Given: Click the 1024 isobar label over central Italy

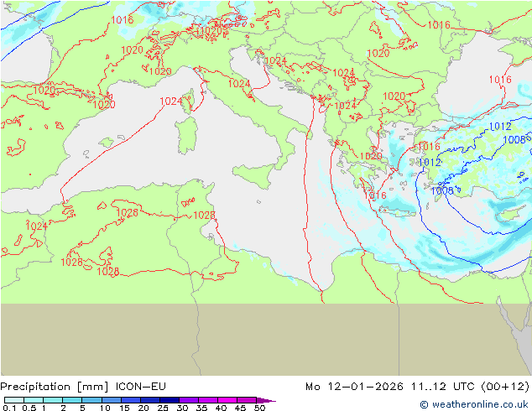Looking at the screenshot, I should coord(239,83).
